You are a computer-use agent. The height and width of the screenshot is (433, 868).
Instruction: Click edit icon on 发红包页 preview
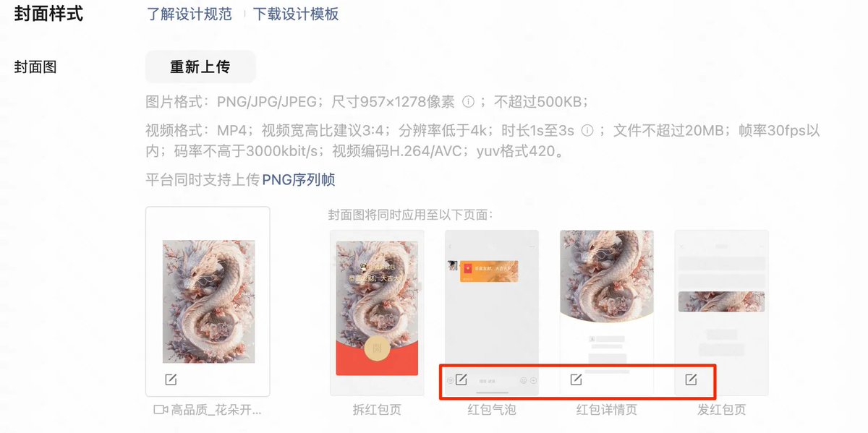pos(691,380)
